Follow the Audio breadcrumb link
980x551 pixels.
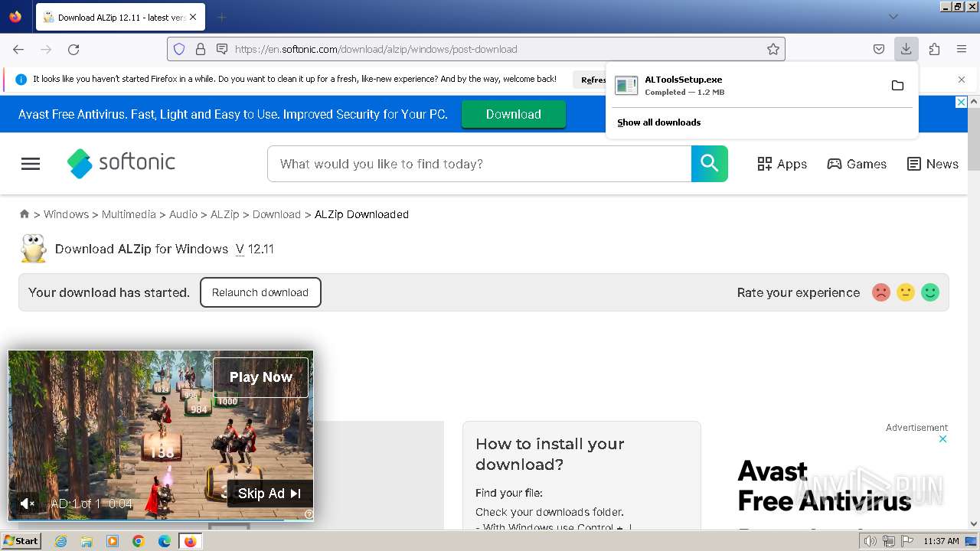click(183, 214)
